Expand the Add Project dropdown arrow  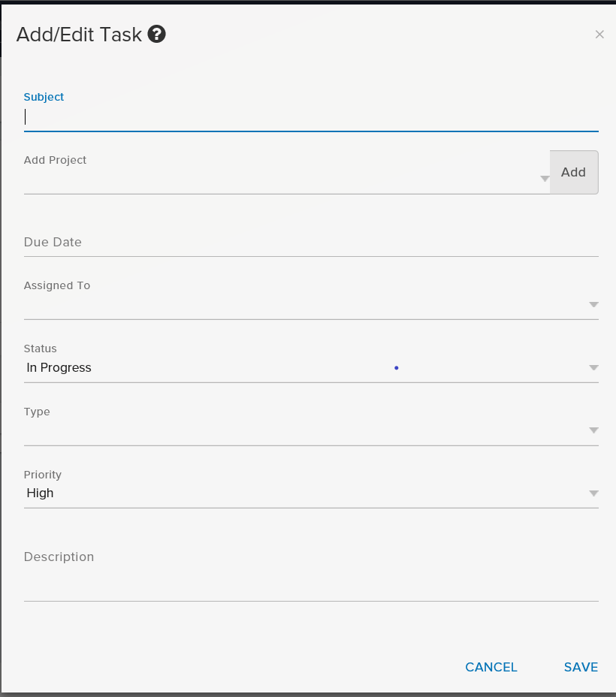point(545,179)
